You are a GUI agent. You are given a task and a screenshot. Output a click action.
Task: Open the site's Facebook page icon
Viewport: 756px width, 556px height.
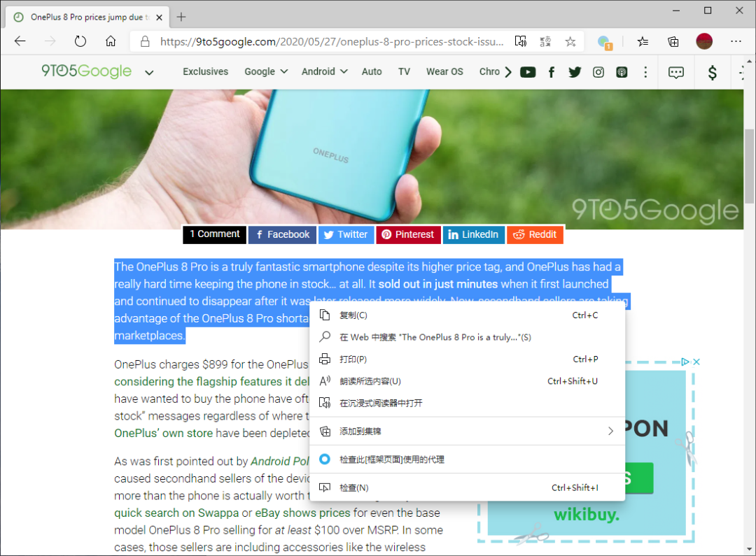coord(552,72)
